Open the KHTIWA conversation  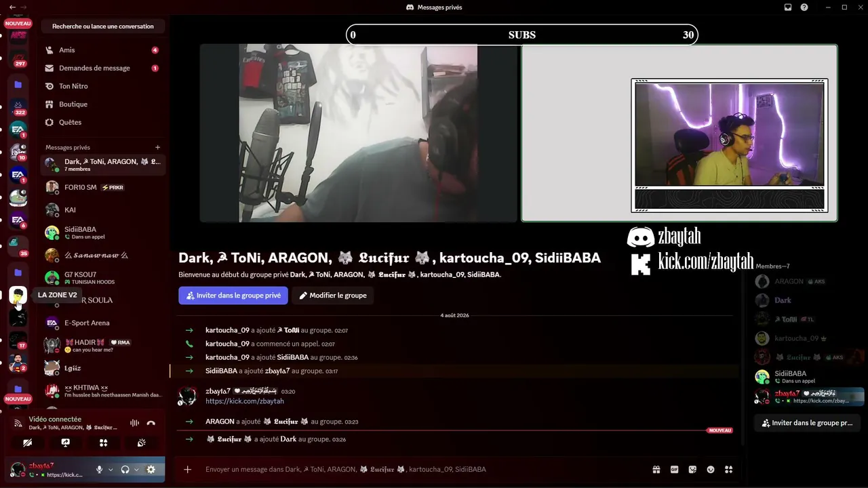(102, 391)
